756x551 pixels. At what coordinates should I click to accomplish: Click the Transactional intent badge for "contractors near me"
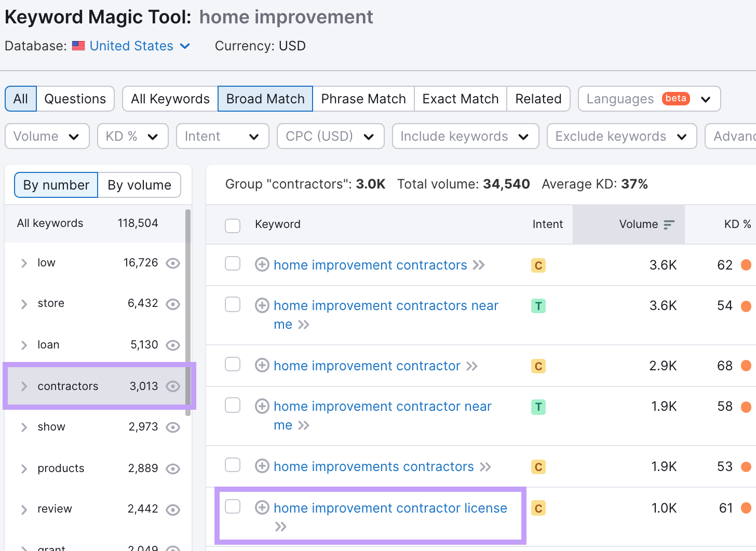(538, 306)
